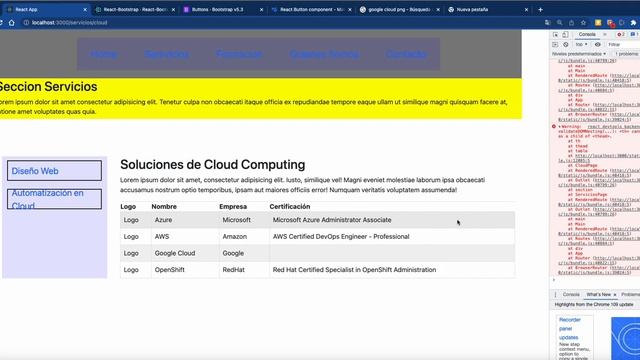
Task: Activate DevTools inspect element picker
Action: (556, 35)
